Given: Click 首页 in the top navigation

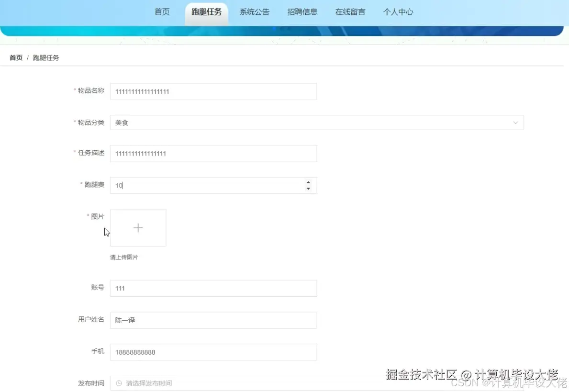Looking at the screenshot, I should click(162, 11).
